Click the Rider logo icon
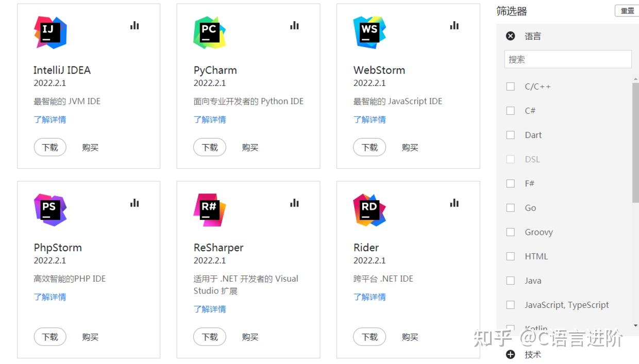The height and width of the screenshot is (364, 639). click(369, 210)
